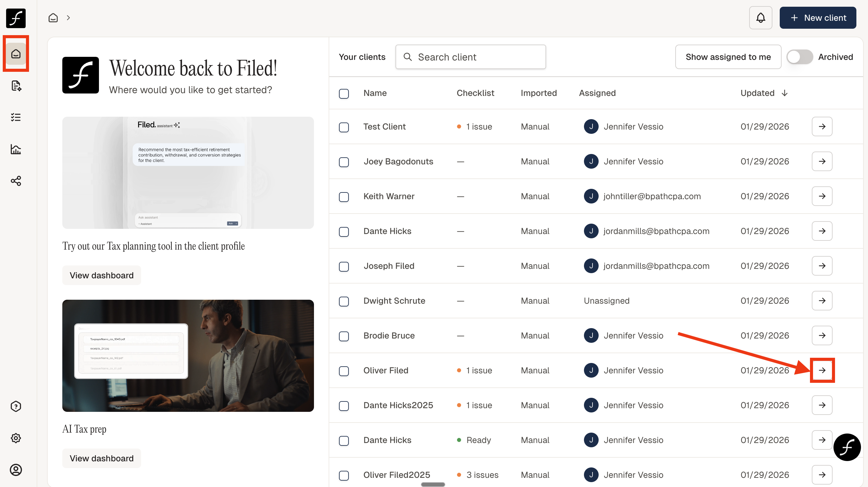Check the select-all clients checkbox

(x=344, y=93)
